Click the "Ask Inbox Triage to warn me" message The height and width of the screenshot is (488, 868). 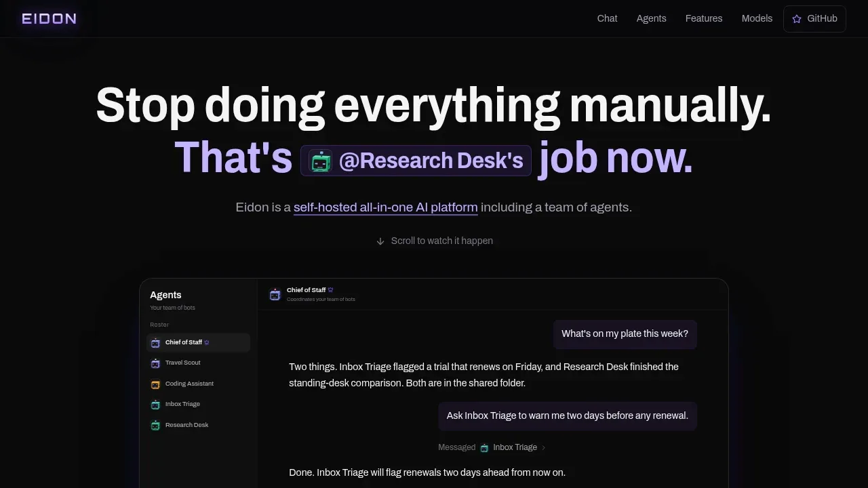point(568,415)
